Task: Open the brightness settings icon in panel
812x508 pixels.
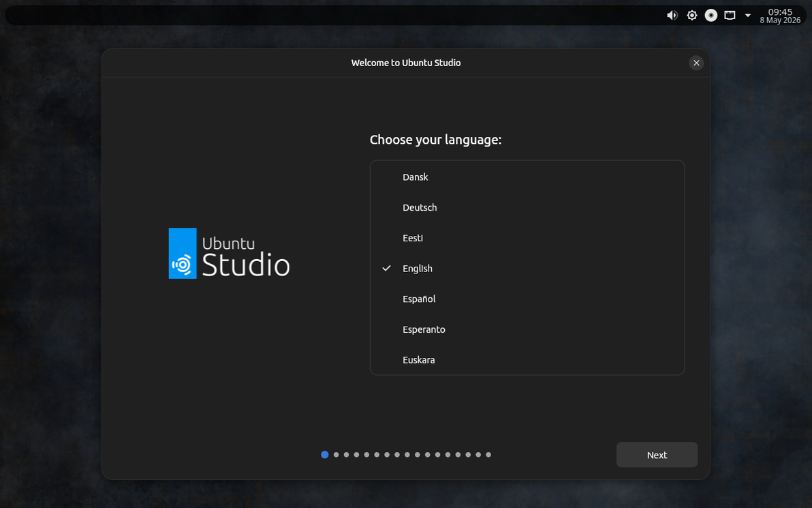Action: click(x=692, y=16)
